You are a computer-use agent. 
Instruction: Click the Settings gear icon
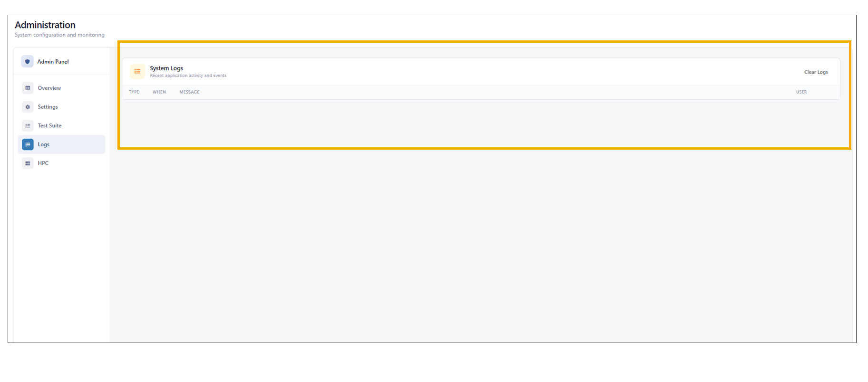(x=28, y=107)
